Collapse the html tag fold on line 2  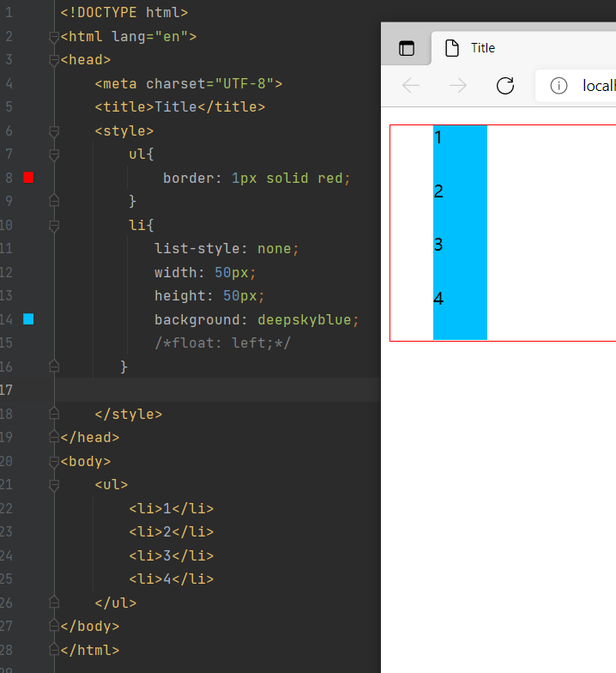(x=54, y=38)
